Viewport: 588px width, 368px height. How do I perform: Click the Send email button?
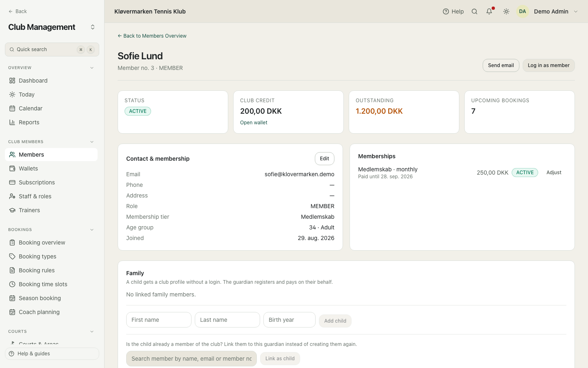coord(501,65)
